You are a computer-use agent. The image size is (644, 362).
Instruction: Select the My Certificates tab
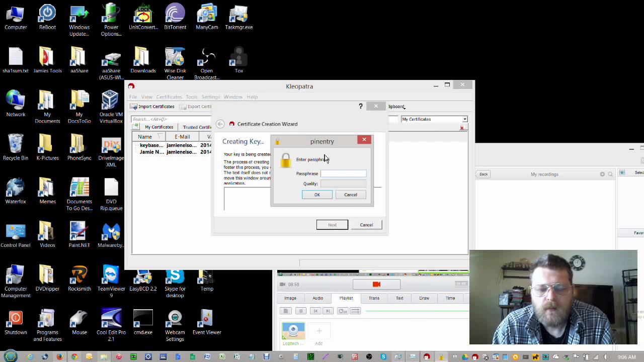pyautogui.click(x=158, y=127)
